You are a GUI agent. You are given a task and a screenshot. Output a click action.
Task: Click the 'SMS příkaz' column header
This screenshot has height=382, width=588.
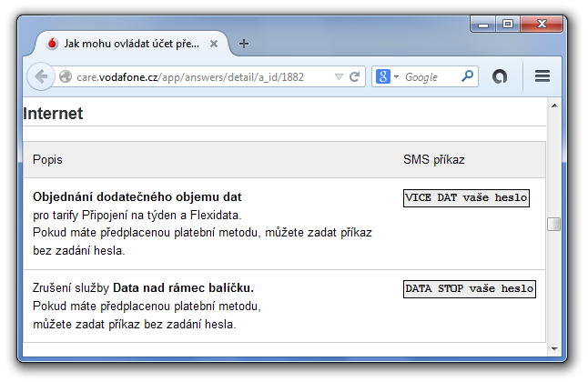click(x=434, y=160)
